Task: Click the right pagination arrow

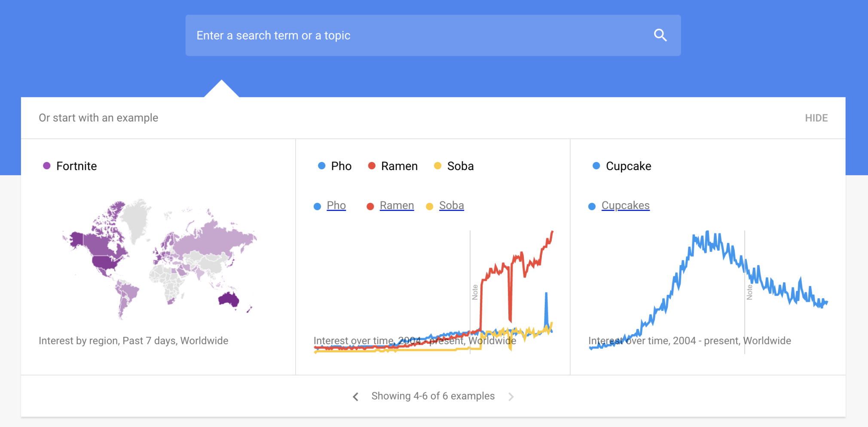Action: (x=511, y=396)
